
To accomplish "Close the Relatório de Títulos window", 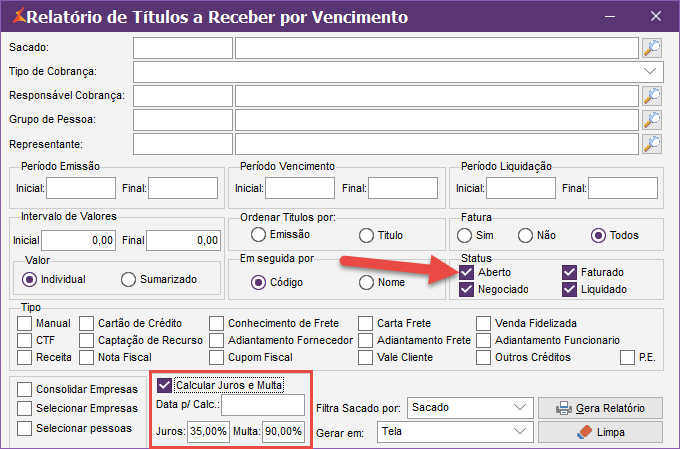I will [x=656, y=16].
